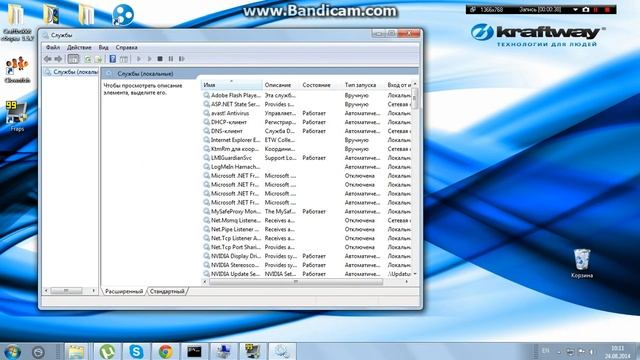Click the Services gear icon on the taskbar

(281, 352)
